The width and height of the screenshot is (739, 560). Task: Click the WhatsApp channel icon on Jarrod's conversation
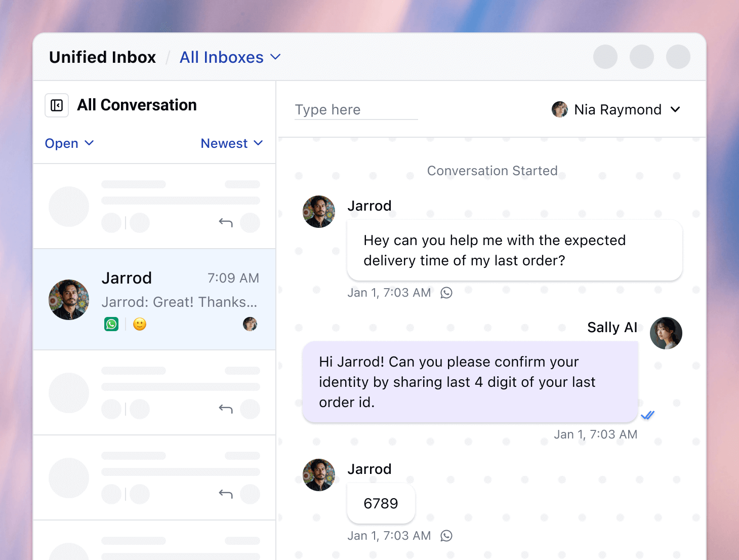111,324
